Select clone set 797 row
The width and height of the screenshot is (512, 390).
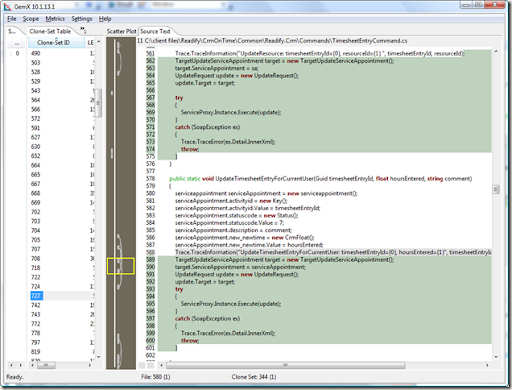pyautogui.click(x=62, y=343)
